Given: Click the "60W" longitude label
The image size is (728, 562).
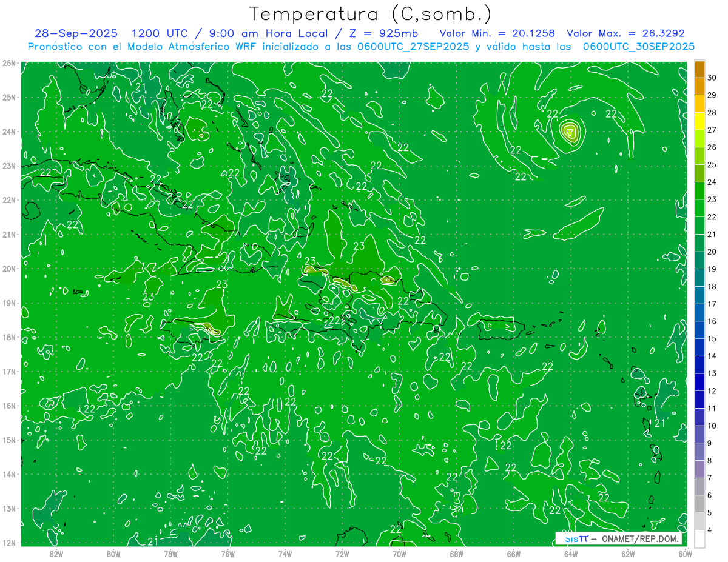Looking at the screenshot, I should point(685,554).
